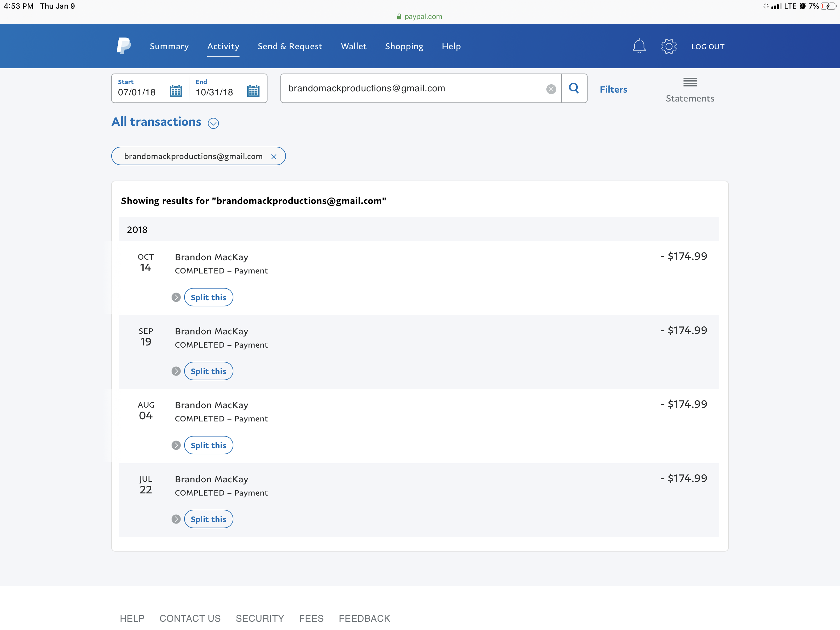Image resolution: width=840 pixels, height=630 pixels.
Task: Open Filters
Action: click(x=613, y=89)
